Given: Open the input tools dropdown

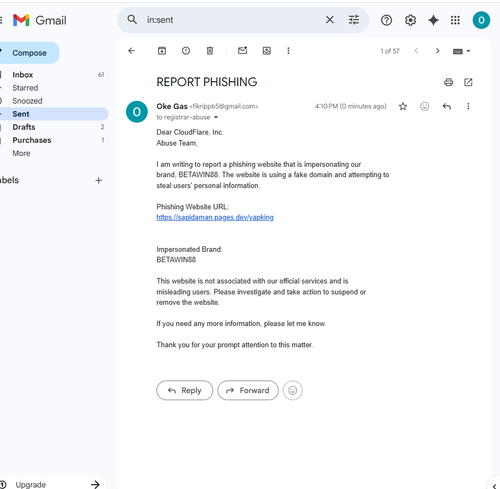Looking at the screenshot, I should tap(461, 51).
